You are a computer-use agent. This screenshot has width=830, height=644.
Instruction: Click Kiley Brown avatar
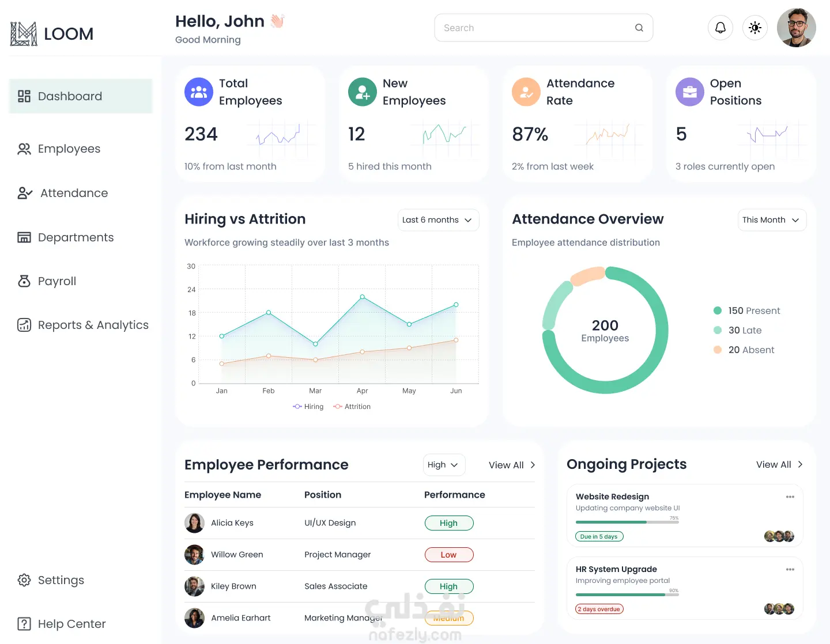click(x=194, y=586)
